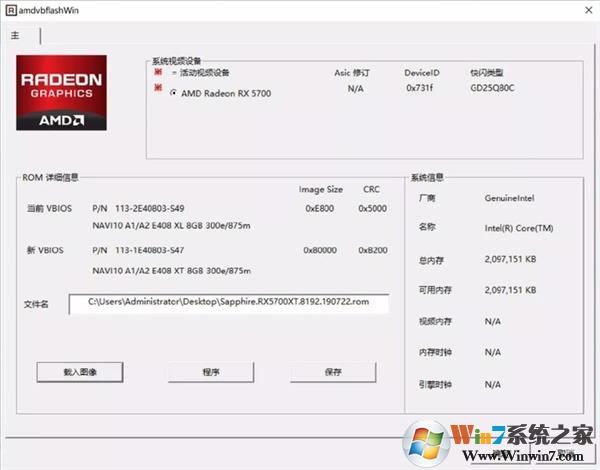600x470 pixels.
Task: Click the new VBIOS CRC value 0xB200
Action: point(372,249)
